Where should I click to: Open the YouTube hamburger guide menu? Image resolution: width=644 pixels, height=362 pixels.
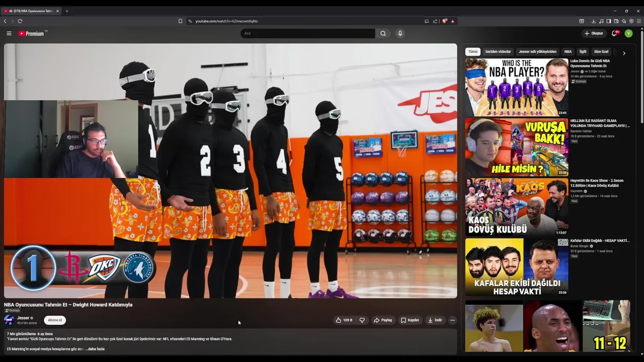point(9,33)
